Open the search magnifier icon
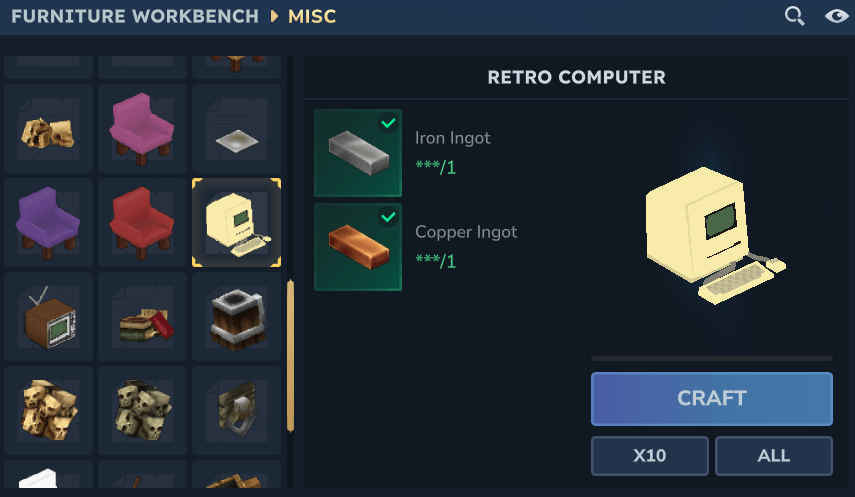The image size is (855, 497). [794, 16]
